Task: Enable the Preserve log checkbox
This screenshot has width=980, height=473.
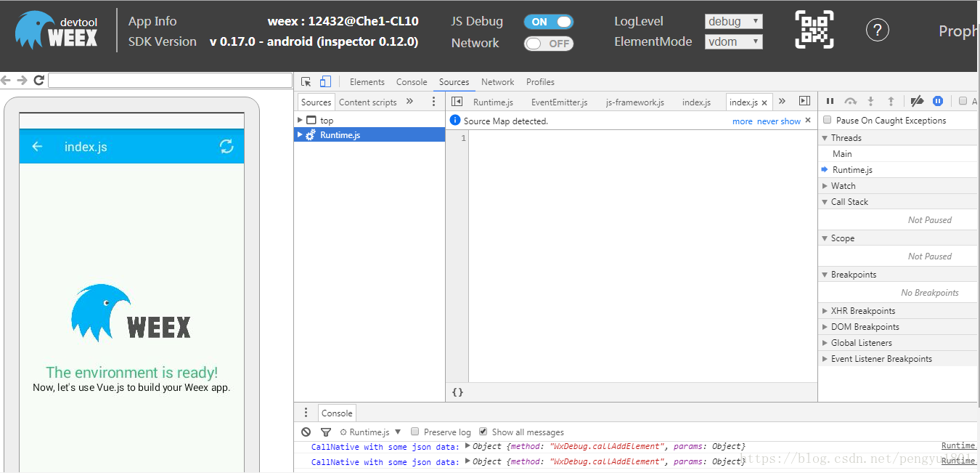Action: tap(415, 432)
